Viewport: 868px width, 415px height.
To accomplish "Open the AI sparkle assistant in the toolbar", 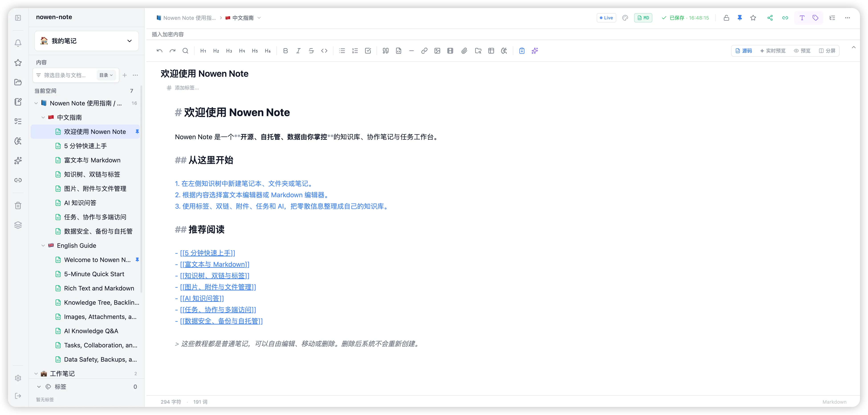I will (535, 51).
